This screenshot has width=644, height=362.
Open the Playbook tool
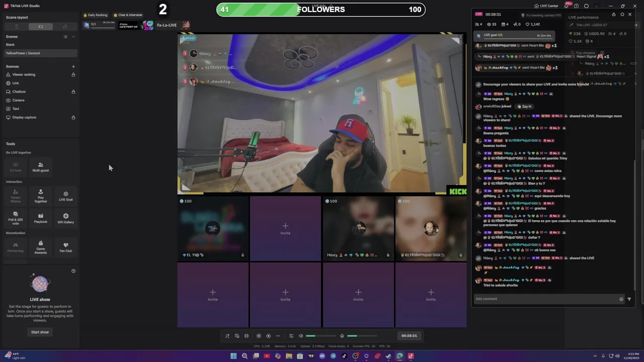coord(41,218)
